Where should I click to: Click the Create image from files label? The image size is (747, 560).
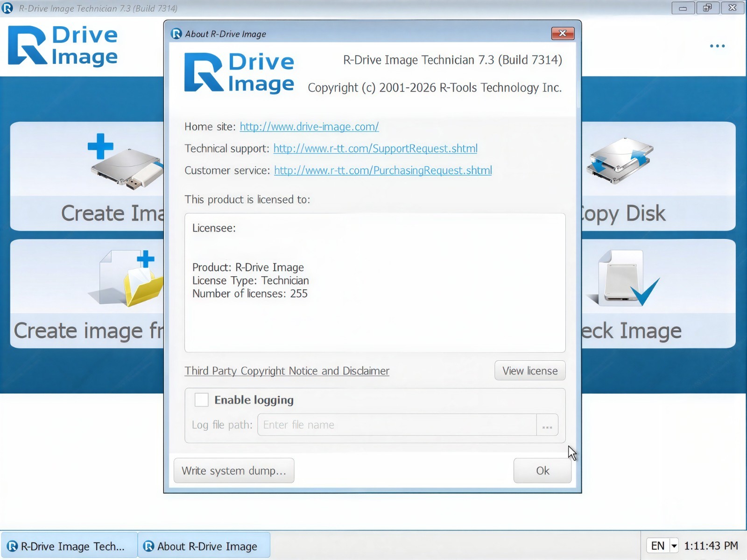click(89, 331)
